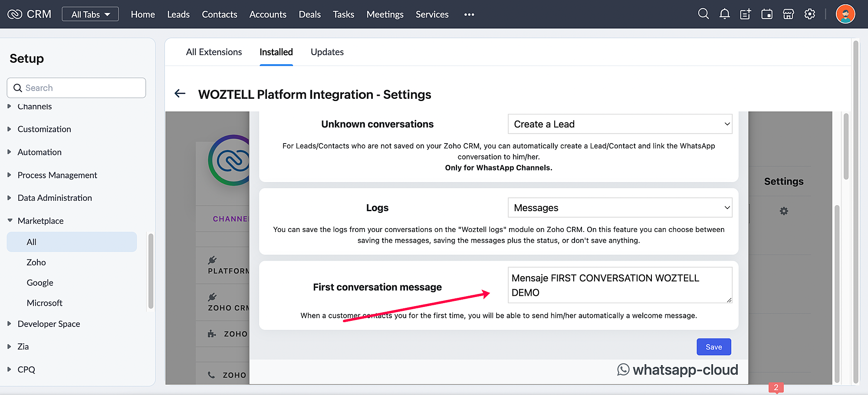Viewport: 868px width, 395px height.
Task: Open the calendar icon in top bar
Action: coord(767,14)
